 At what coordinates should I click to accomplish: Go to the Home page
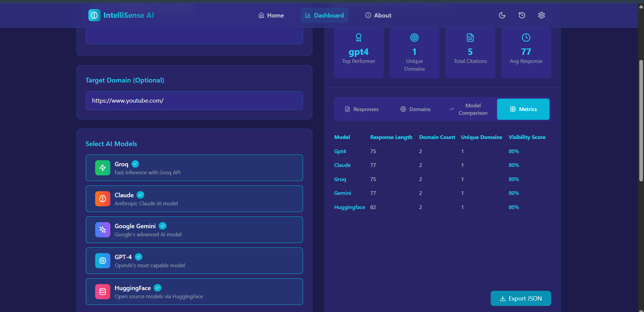(271, 15)
